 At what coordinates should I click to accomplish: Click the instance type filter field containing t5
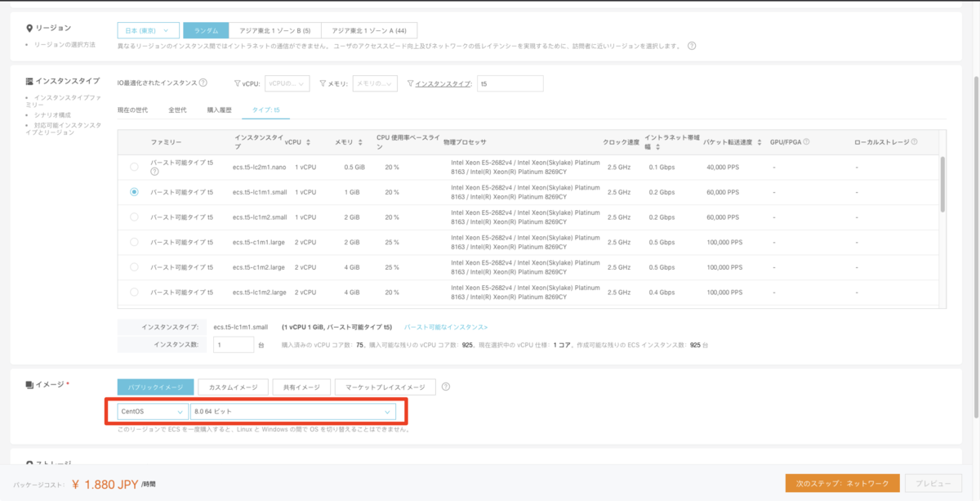(510, 83)
